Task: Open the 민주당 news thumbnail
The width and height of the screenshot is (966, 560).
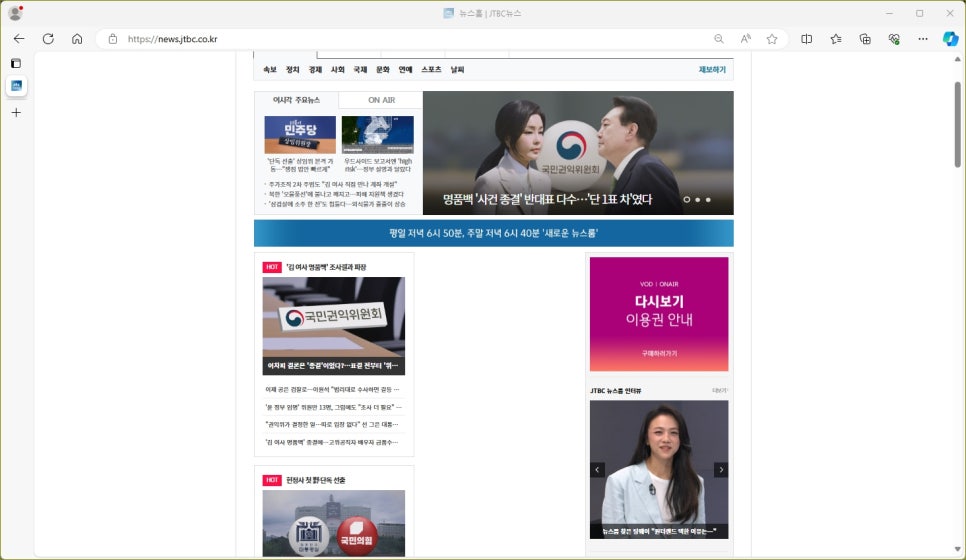Action: click(300, 134)
